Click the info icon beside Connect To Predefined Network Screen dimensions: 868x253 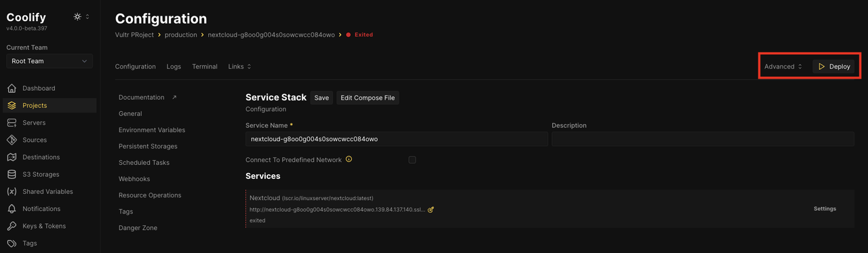pos(349,159)
